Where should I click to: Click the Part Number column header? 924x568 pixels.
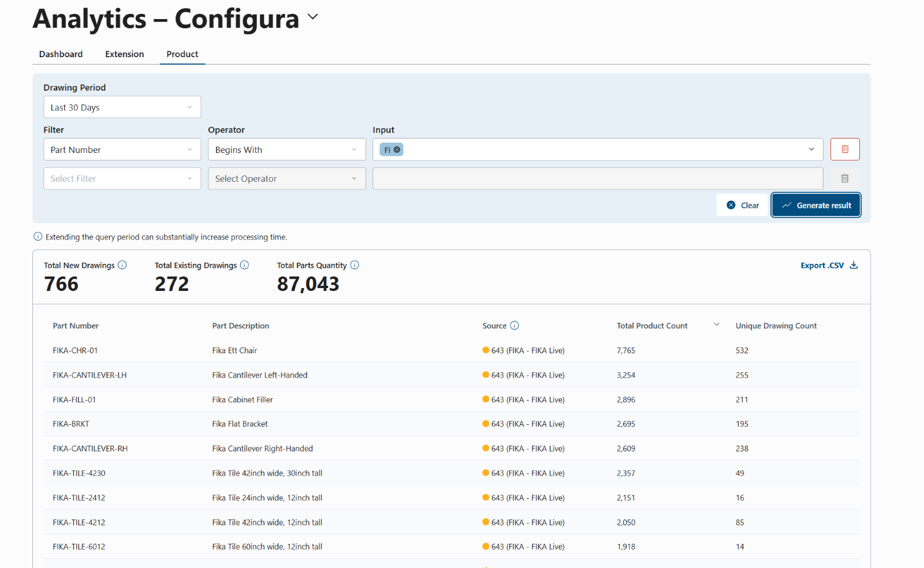point(76,326)
